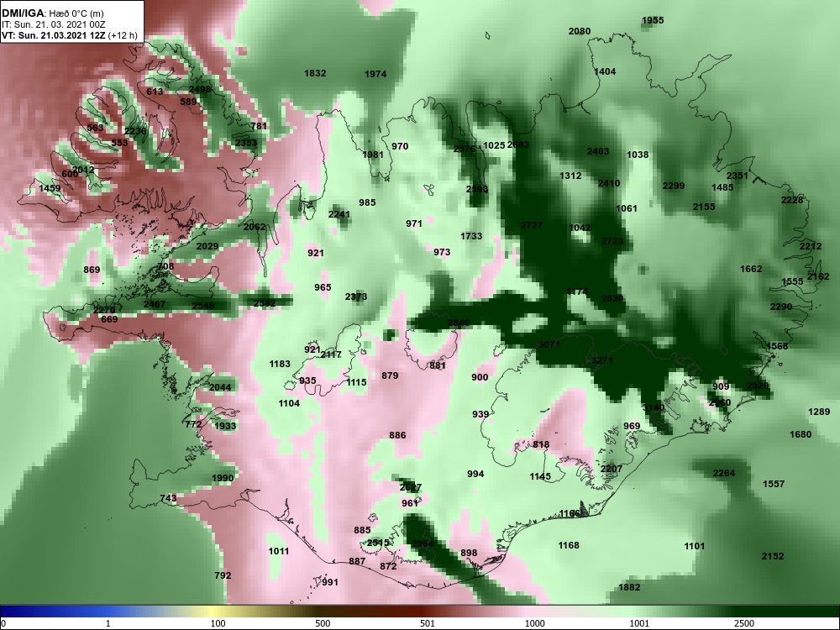Click the value 2403 on the map
The height and width of the screenshot is (630, 840).
pyautogui.click(x=598, y=151)
